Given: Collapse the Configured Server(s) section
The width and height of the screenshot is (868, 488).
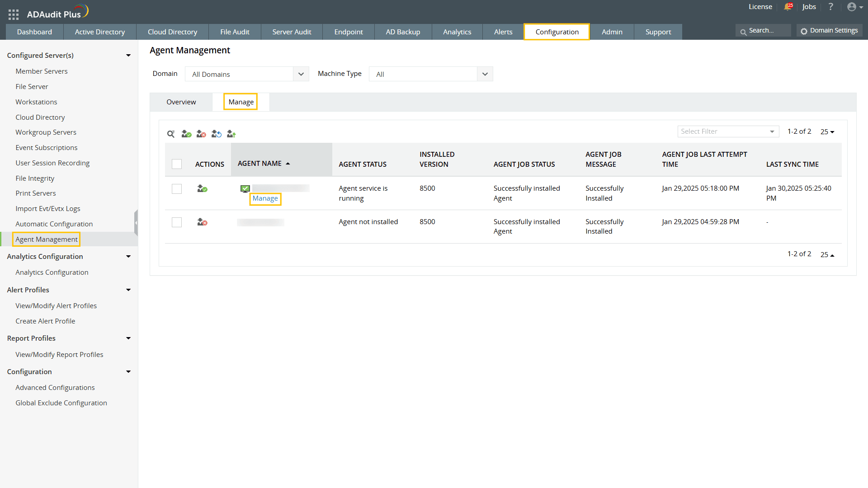Looking at the screenshot, I should click(128, 55).
